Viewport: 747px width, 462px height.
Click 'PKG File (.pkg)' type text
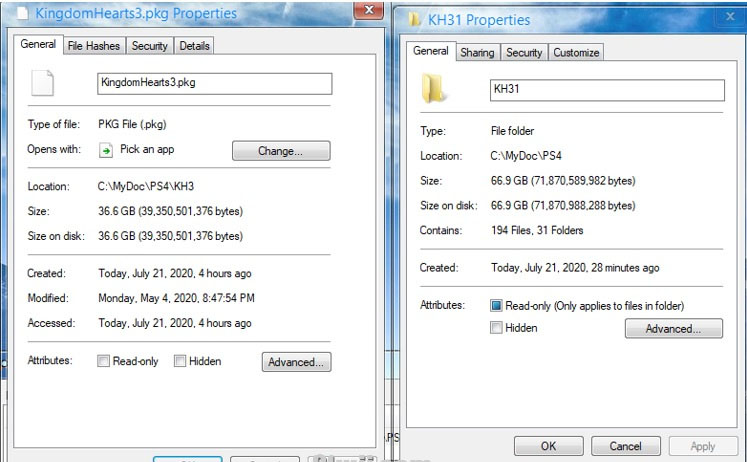pyautogui.click(x=132, y=124)
